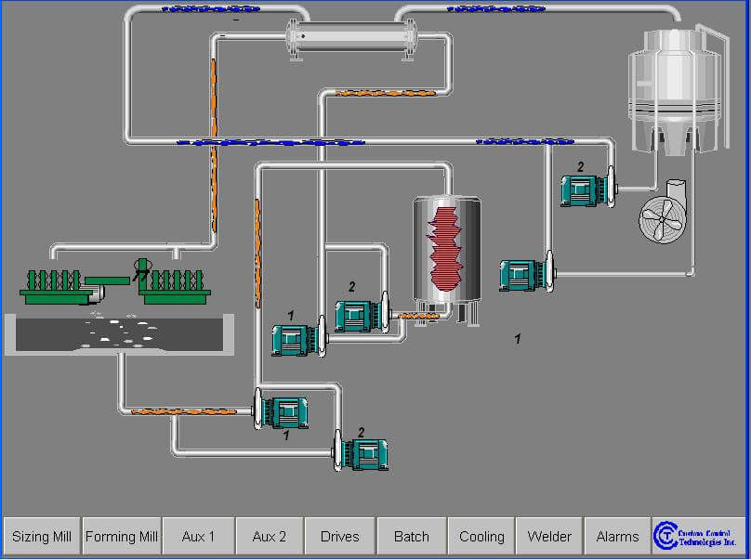751x560 pixels.
Task: Navigate to the Batch screen
Action: [x=412, y=536]
